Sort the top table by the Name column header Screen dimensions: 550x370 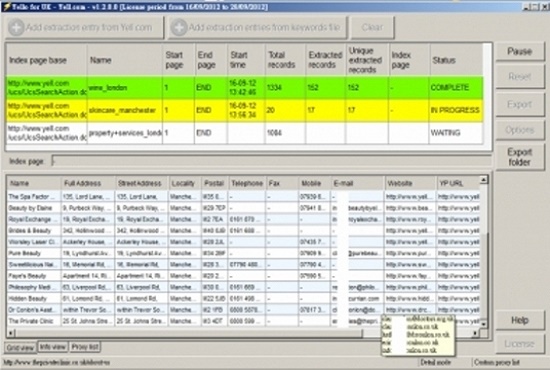125,60
